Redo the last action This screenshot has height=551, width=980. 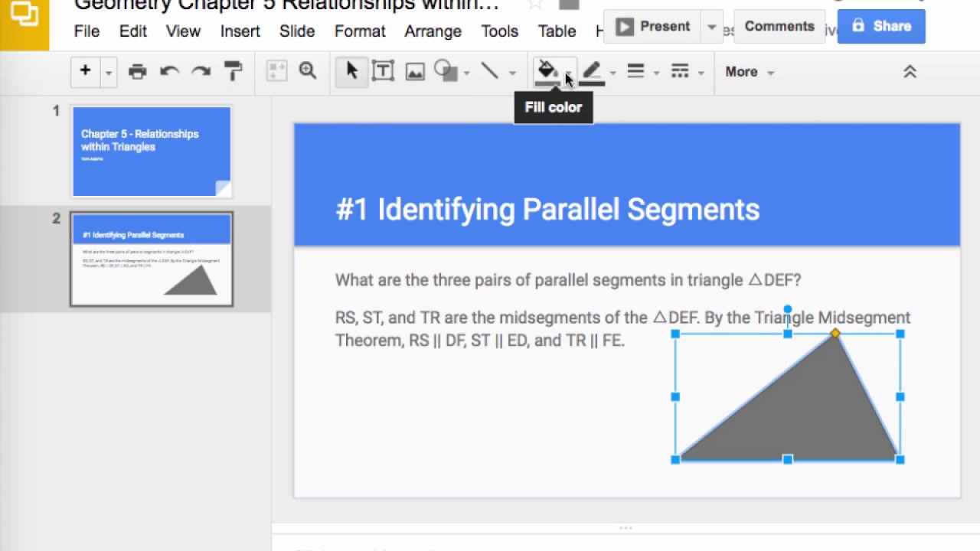click(x=201, y=72)
